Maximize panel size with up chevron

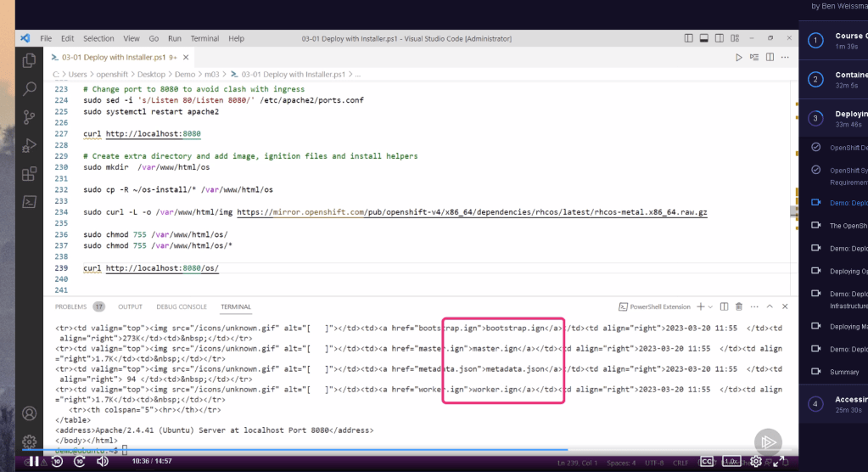(770, 306)
